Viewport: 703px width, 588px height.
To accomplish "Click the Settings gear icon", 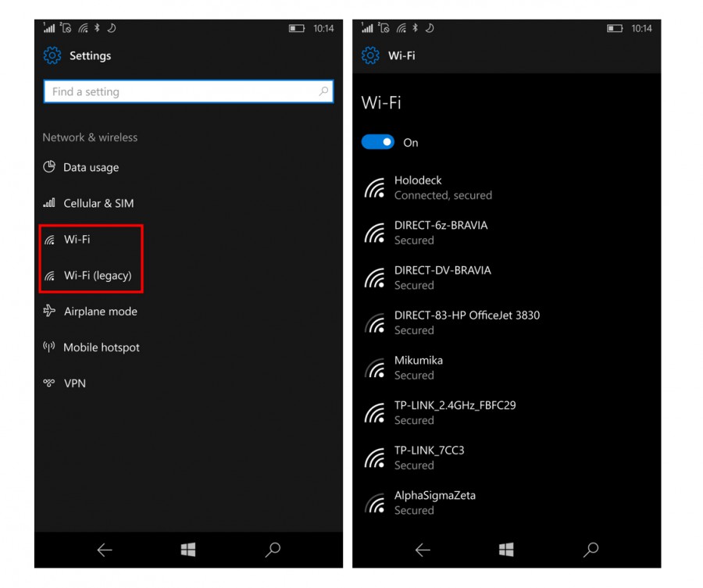I will (x=52, y=55).
